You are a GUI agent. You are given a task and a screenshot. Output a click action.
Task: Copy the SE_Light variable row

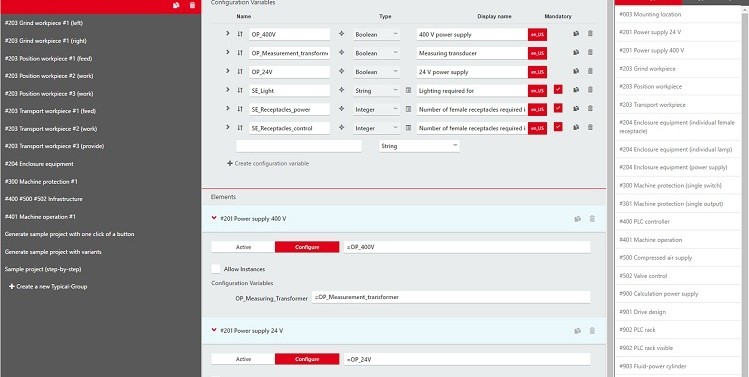coord(576,89)
